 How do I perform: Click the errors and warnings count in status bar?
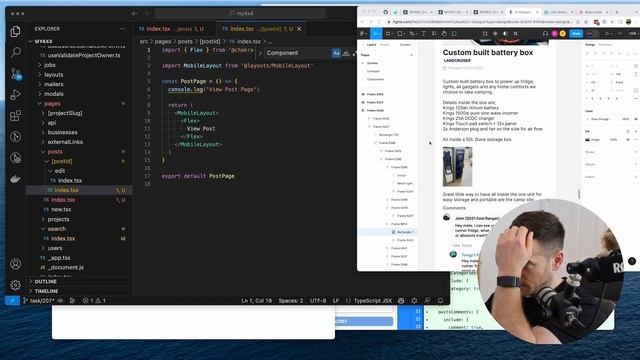point(94,300)
